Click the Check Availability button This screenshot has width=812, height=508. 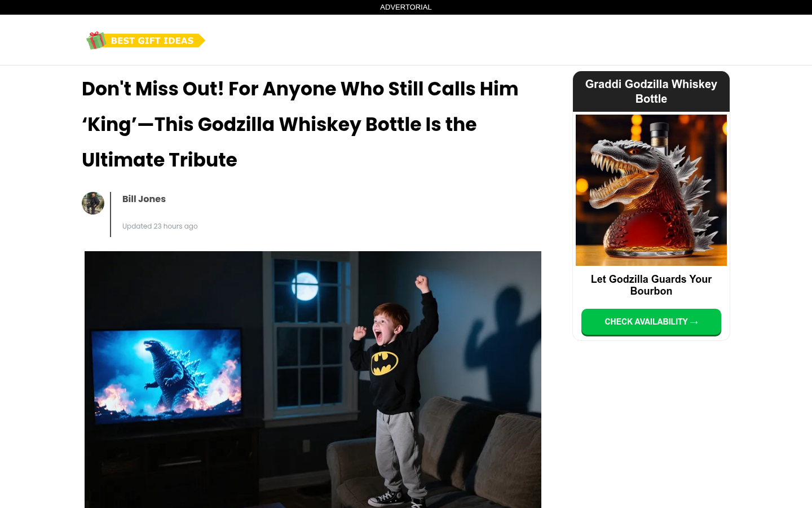[x=651, y=322]
